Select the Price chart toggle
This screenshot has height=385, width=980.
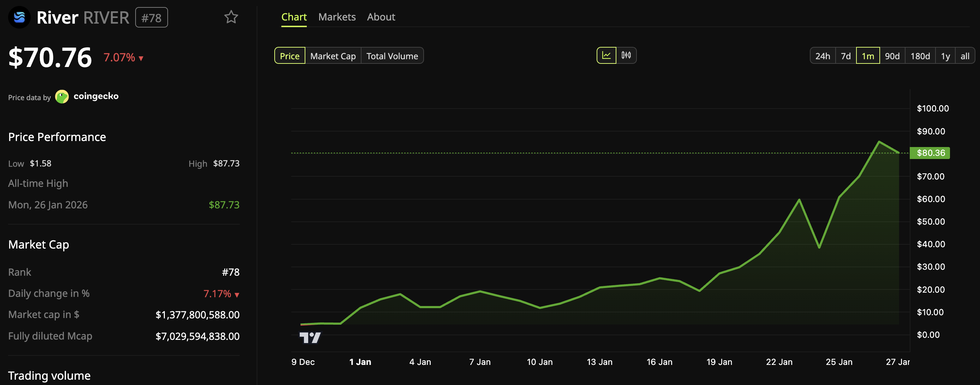pyautogui.click(x=289, y=56)
